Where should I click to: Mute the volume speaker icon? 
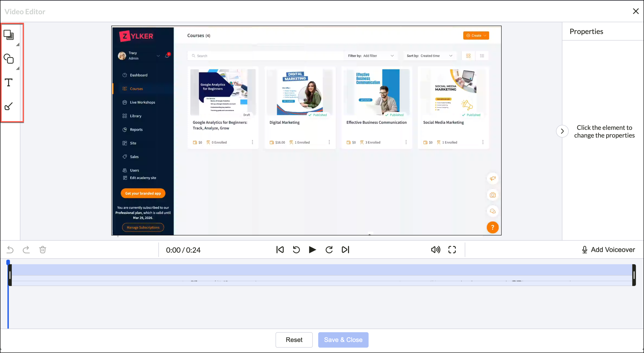pos(435,249)
